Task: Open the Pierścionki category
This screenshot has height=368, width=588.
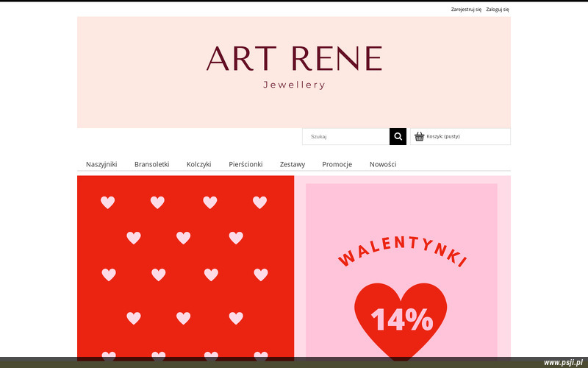Action: (x=245, y=164)
